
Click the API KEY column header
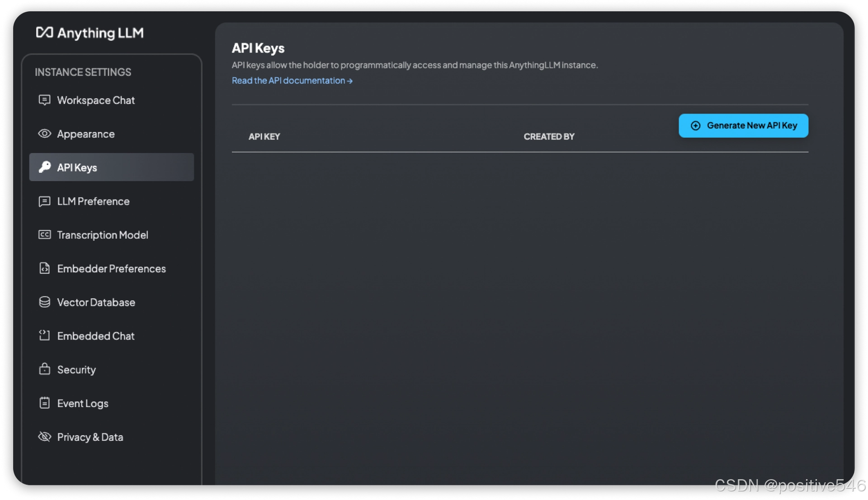pos(264,137)
